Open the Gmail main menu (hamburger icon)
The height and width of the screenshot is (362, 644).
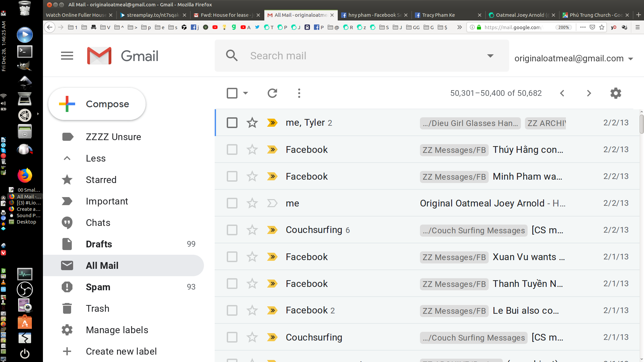[67, 56]
